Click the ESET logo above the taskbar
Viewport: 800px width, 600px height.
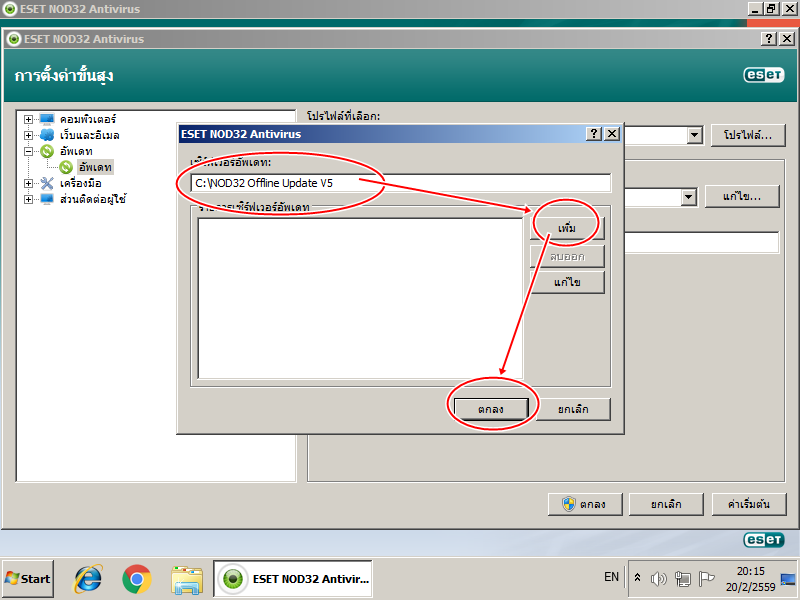coord(764,540)
